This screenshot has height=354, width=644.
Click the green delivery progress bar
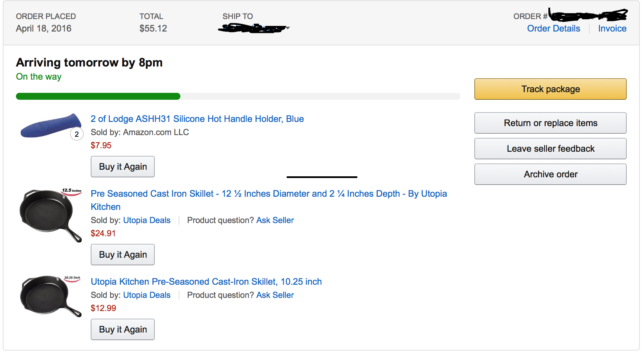(x=98, y=96)
